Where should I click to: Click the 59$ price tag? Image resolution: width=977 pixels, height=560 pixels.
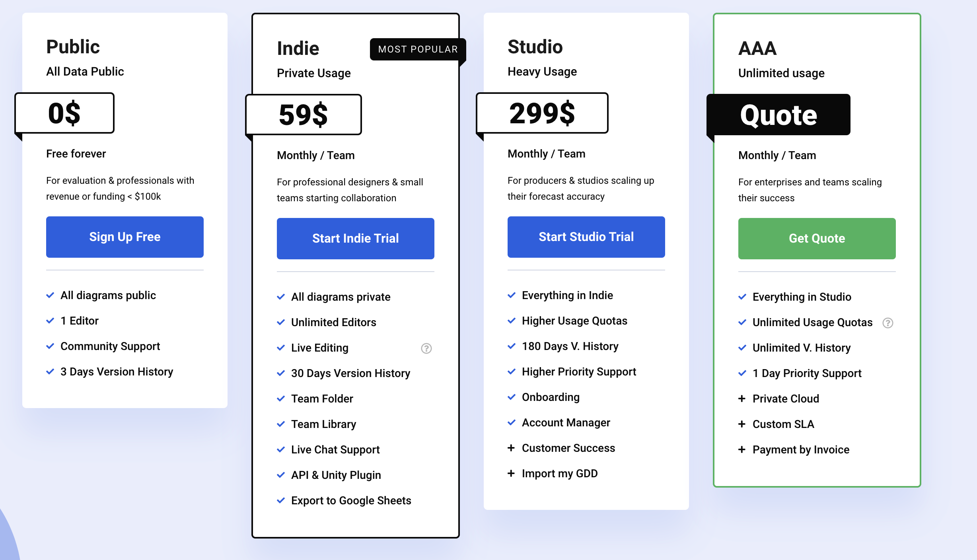point(304,115)
